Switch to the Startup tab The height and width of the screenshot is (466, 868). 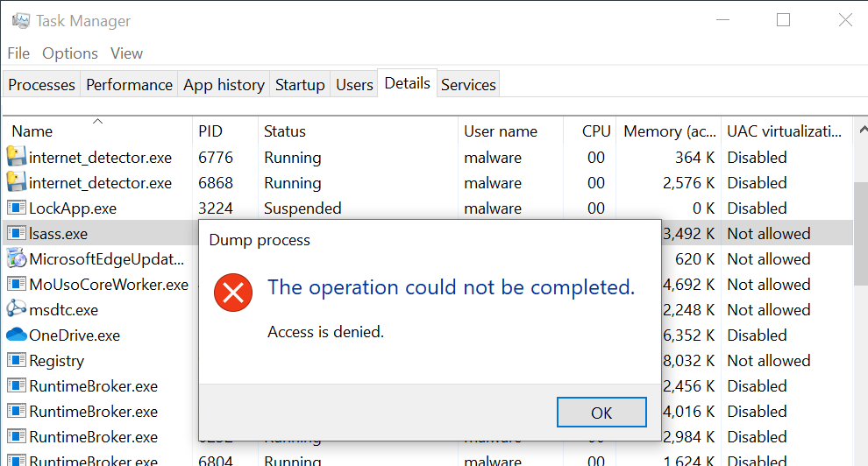tap(300, 85)
